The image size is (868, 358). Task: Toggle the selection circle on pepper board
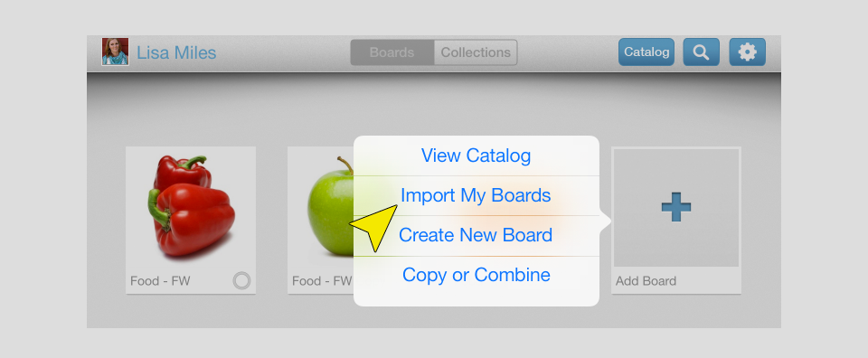241,281
